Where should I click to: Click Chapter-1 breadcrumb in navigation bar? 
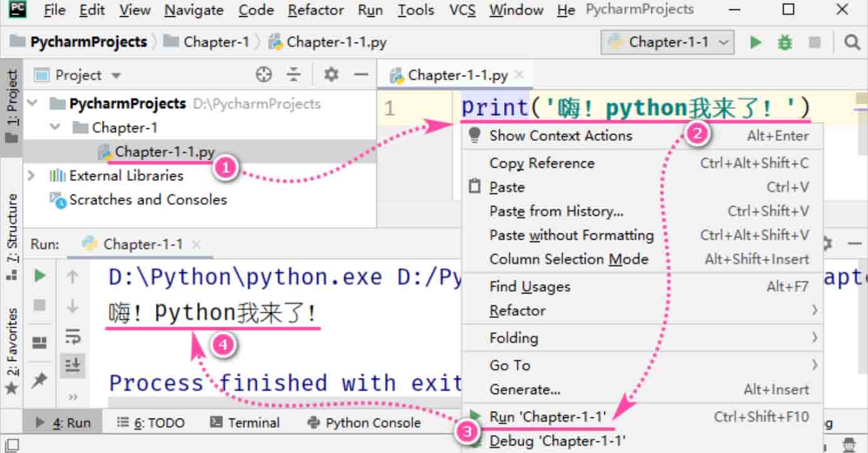pos(207,42)
